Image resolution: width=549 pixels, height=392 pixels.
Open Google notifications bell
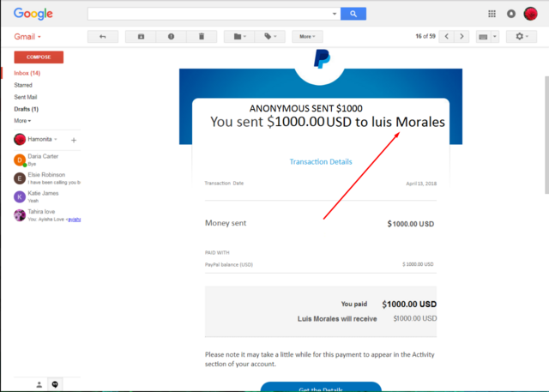pyautogui.click(x=511, y=14)
